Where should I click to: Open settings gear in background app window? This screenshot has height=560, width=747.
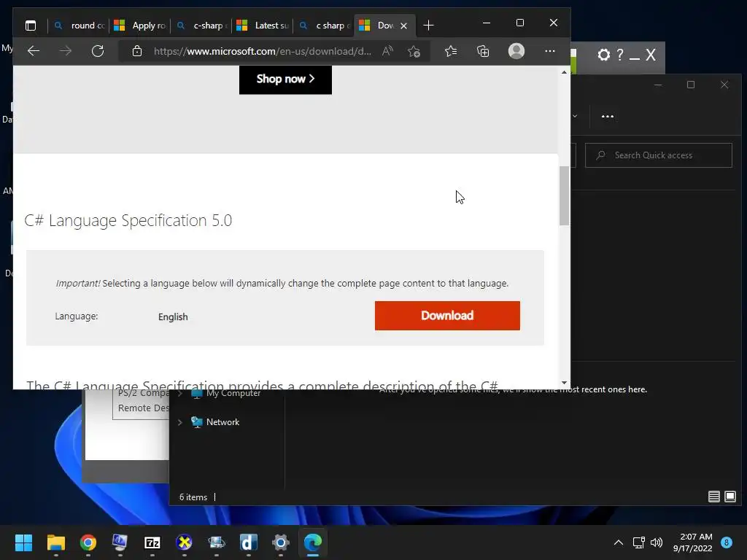coord(603,55)
